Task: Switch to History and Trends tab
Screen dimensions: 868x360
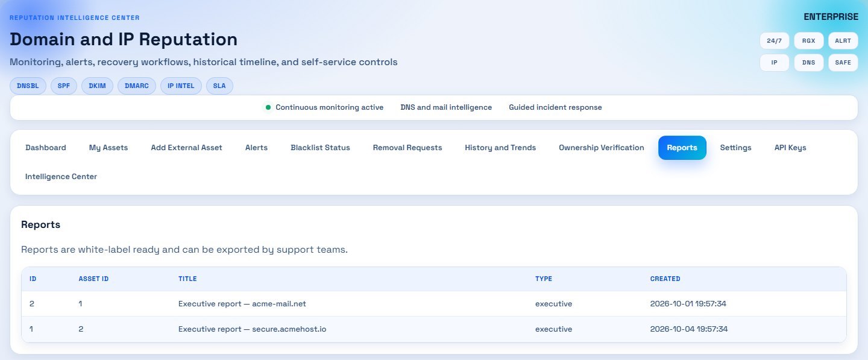Action: pyautogui.click(x=500, y=148)
